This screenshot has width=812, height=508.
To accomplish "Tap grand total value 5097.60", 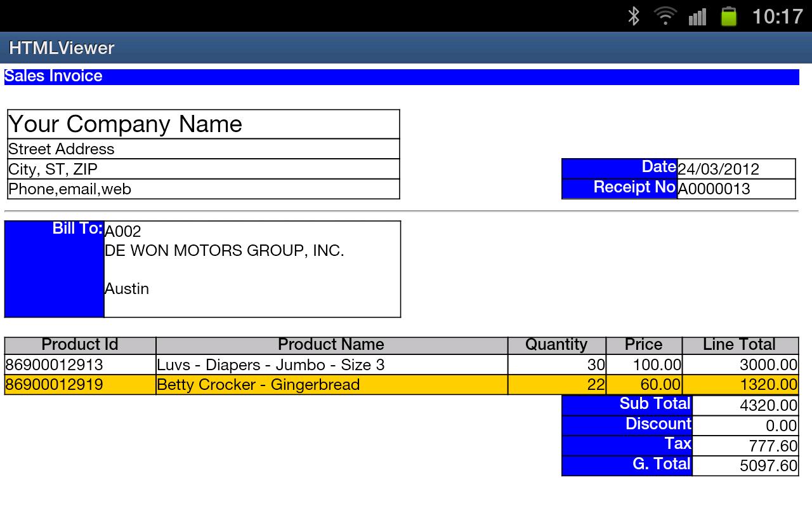I will click(x=768, y=466).
